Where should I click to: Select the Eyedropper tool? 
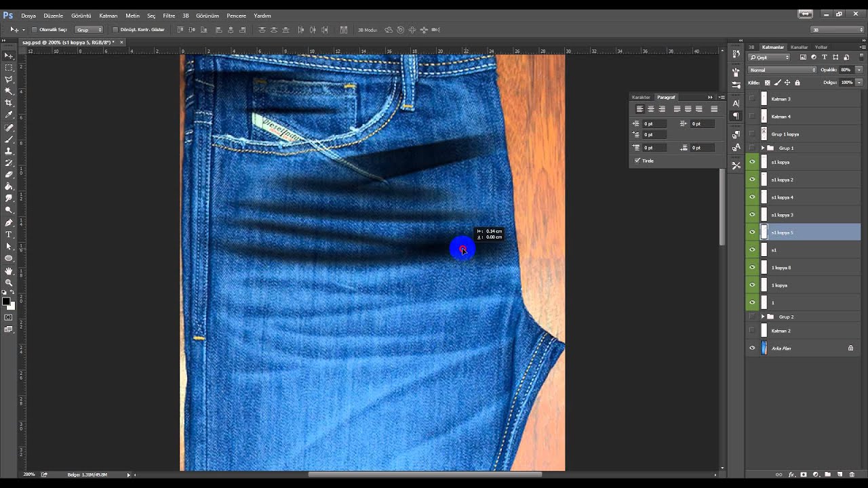(x=9, y=115)
